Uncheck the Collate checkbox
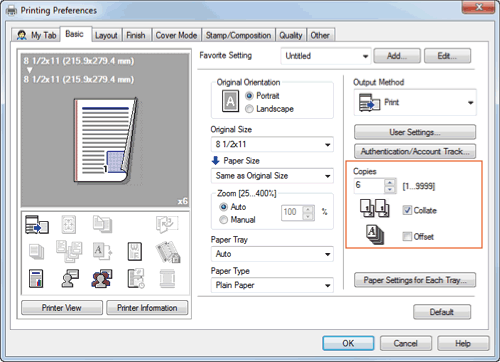The height and width of the screenshot is (362, 500). coord(407,210)
